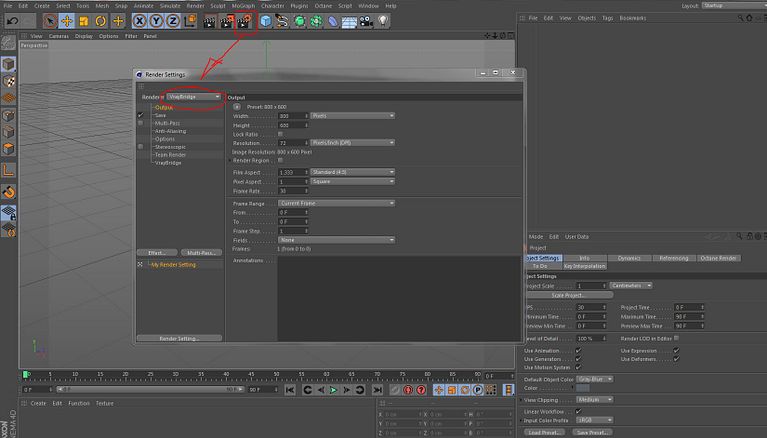Toggle the Y axis lock
767x438 pixels.
click(x=156, y=21)
